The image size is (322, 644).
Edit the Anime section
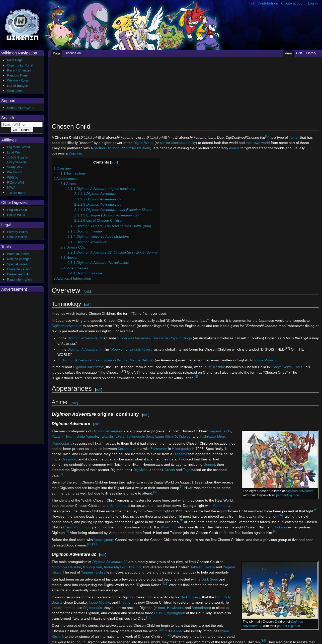coord(74,403)
